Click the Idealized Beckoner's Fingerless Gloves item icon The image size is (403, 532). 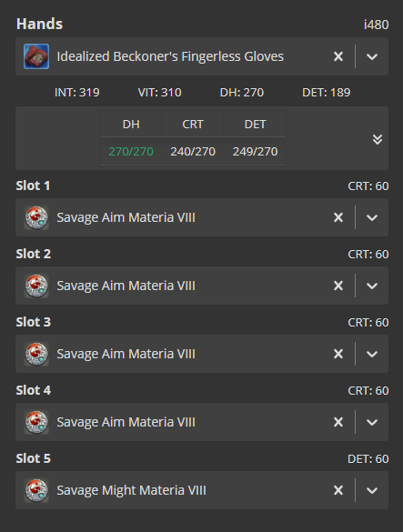tap(36, 56)
